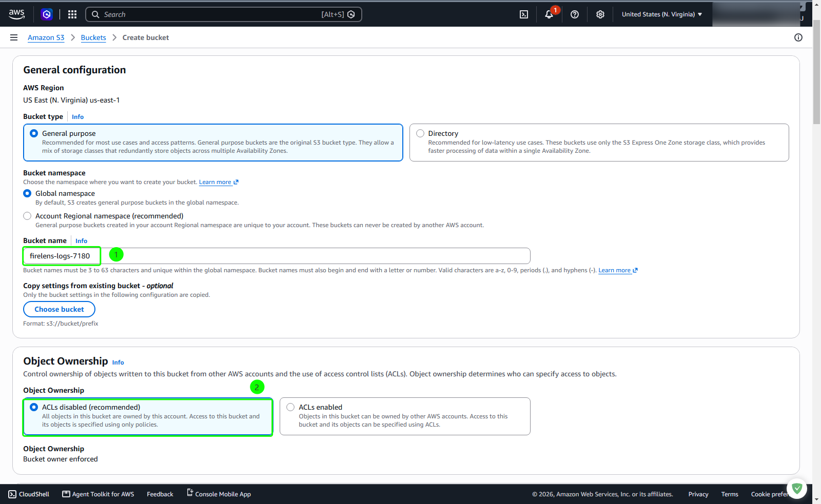This screenshot has height=504, width=821.
Task: Open the settings gear icon
Action: click(x=600, y=14)
